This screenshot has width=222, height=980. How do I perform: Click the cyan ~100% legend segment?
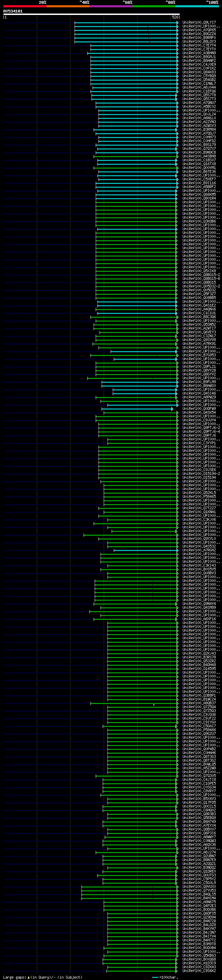197,6
